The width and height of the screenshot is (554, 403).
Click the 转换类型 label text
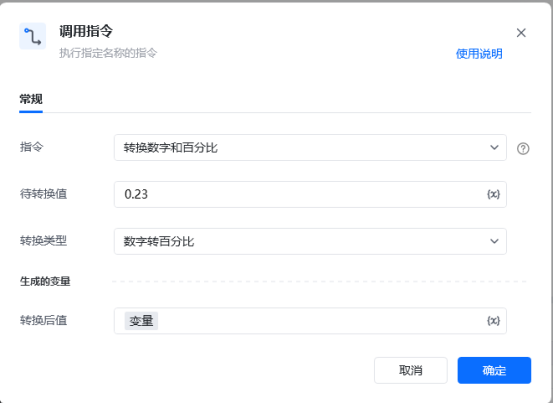click(43, 241)
